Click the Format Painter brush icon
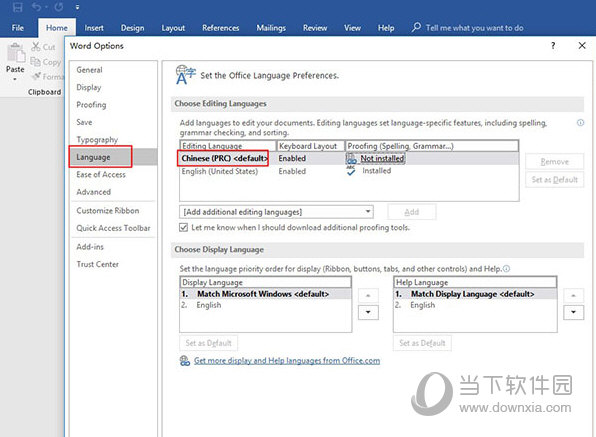 [36, 76]
